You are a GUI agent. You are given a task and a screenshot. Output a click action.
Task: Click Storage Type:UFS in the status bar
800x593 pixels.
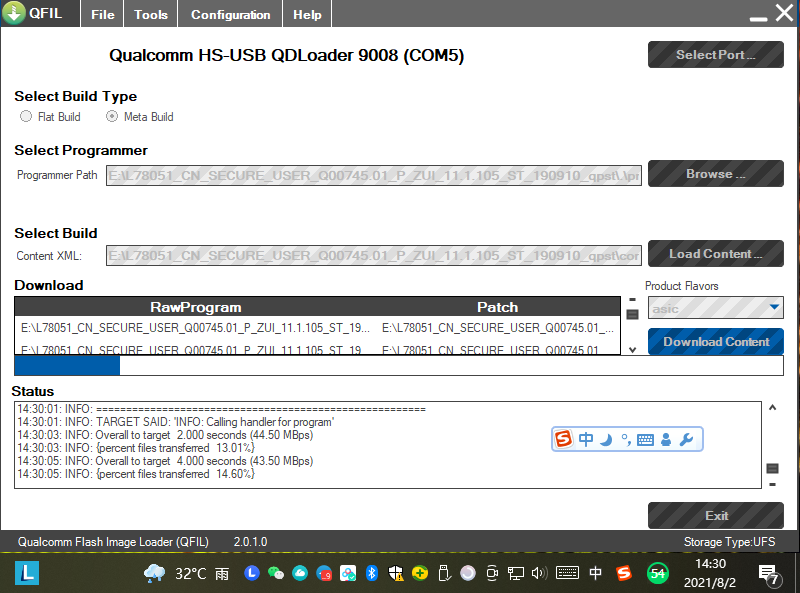click(729, 542)
